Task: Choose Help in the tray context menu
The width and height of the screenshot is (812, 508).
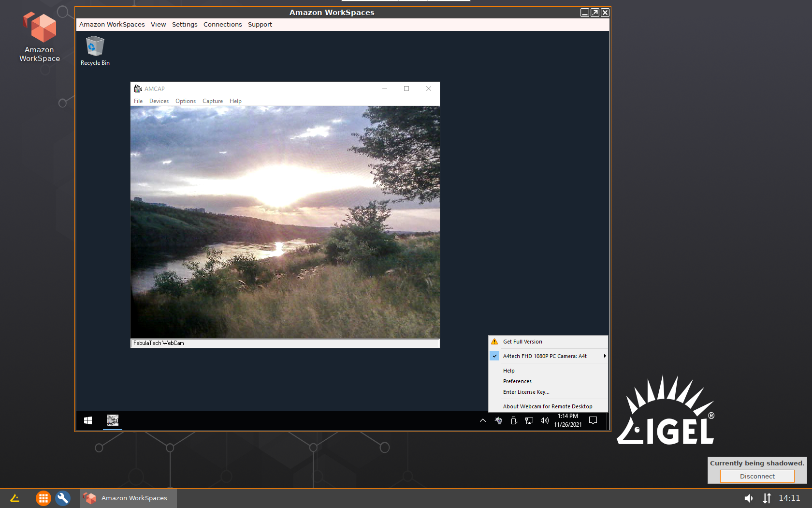Action: coord(548,371)
